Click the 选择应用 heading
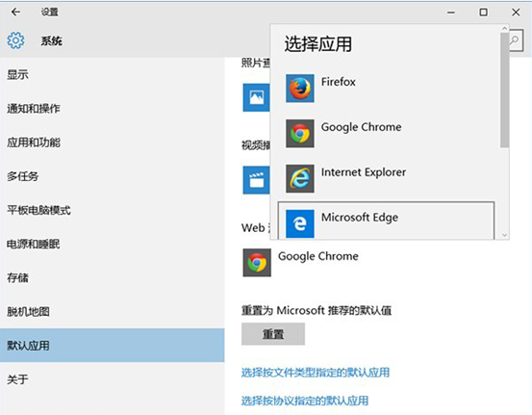This screenshot has width=532, height=415. 317,44
